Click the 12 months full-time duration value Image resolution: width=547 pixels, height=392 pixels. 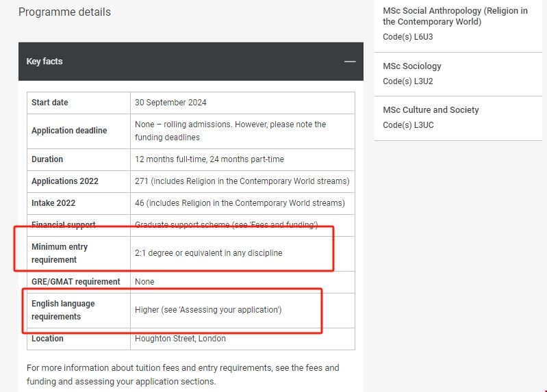pos(209,159)
